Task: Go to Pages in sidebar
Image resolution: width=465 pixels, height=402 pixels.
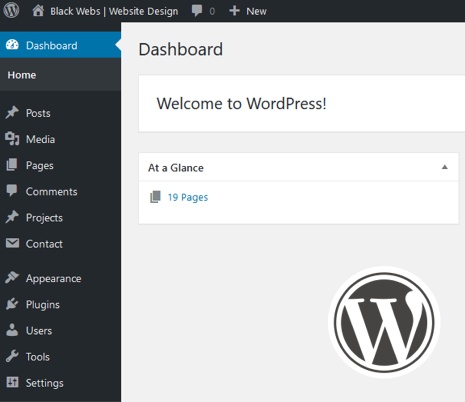Action: pos(39,165)
